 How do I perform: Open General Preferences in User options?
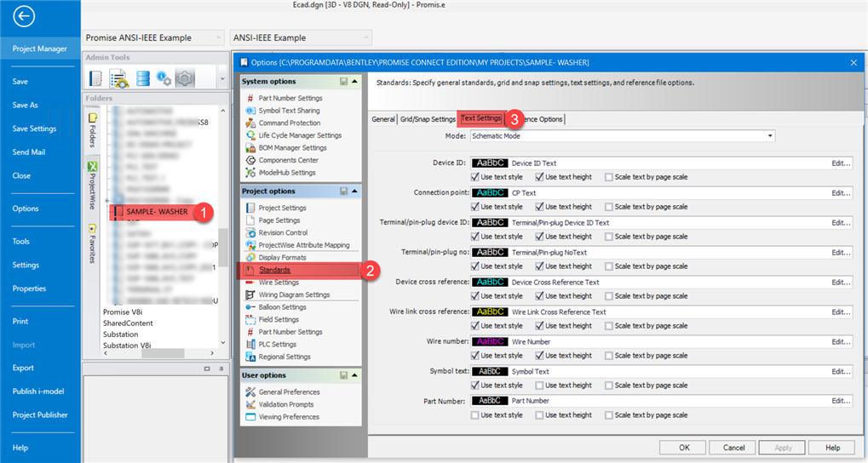[289, 392]
